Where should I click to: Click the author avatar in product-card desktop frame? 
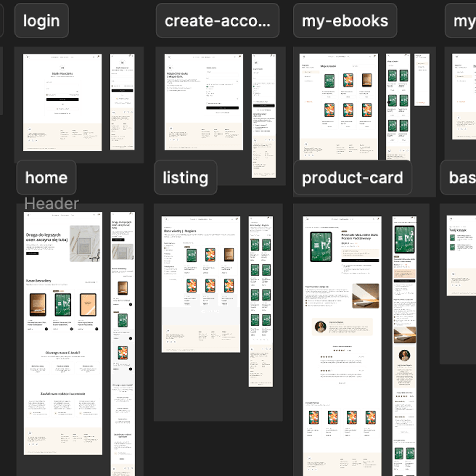point(320,327)
